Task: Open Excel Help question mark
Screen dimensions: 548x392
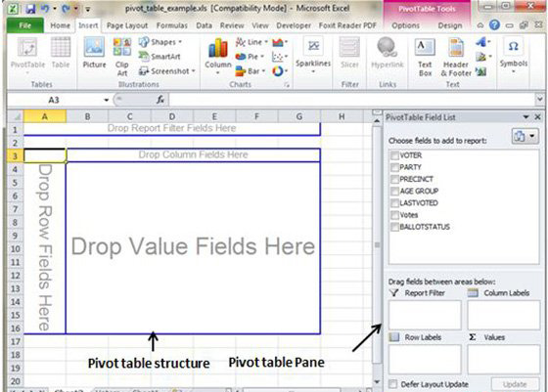Action: click(494, 24)
